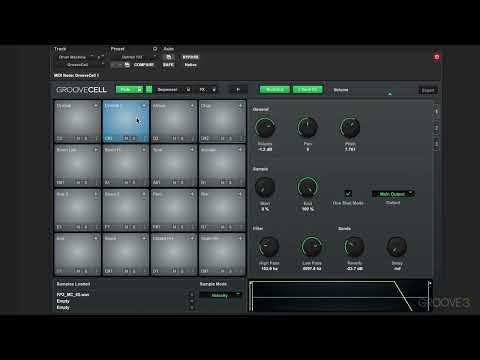Image resolution: width=480 pixels, height=360 pixels.
Task: Toggle the BYPASS button in the plugin header
Action: 190,57
